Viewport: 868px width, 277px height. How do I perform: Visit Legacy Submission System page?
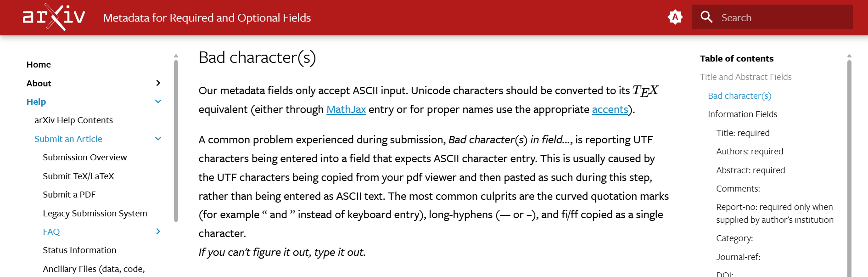pos(95,213)
